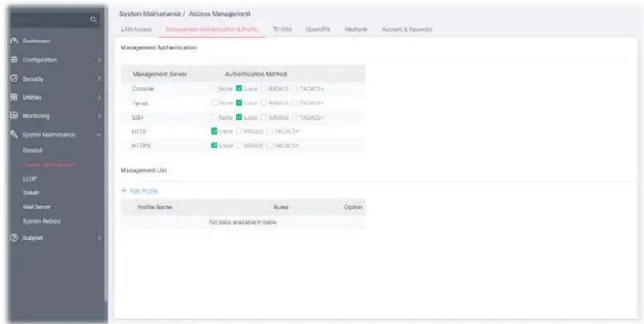Click the Option column header
Screen dimensions: 644x324
pos(352,207)
